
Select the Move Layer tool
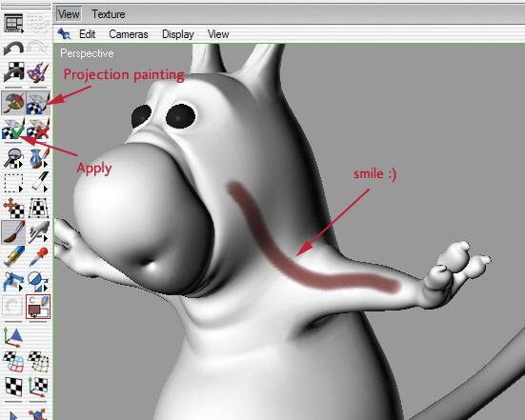pos(13,208)
